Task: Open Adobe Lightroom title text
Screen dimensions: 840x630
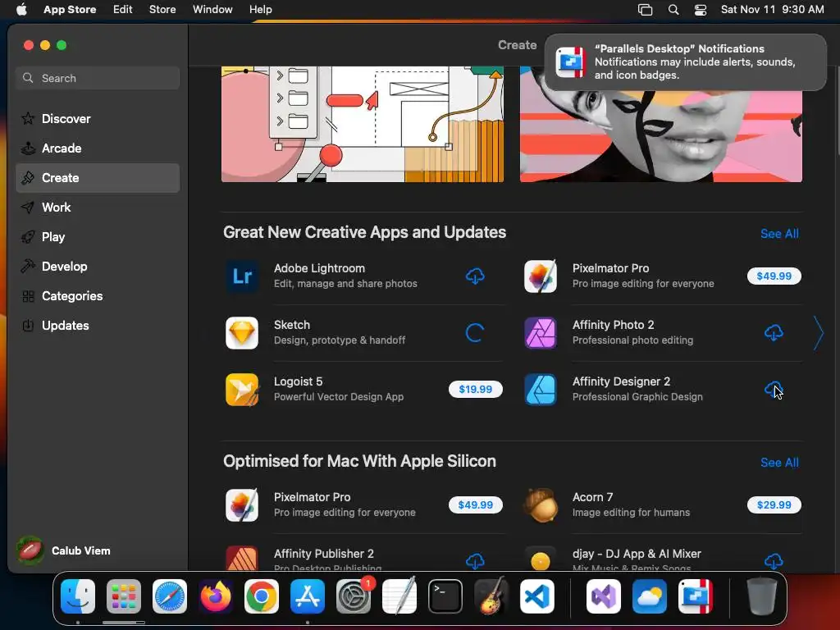Action: 319,268
